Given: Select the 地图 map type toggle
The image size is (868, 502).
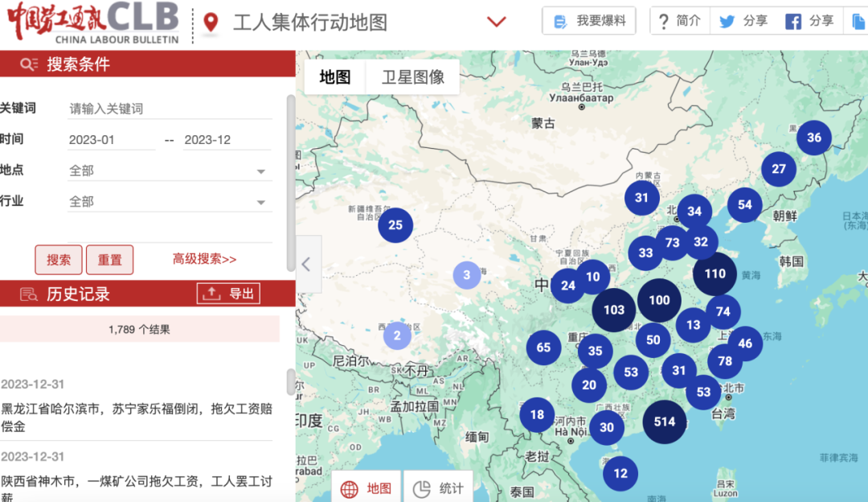Looking at the screenshot, I should (335, 77).
